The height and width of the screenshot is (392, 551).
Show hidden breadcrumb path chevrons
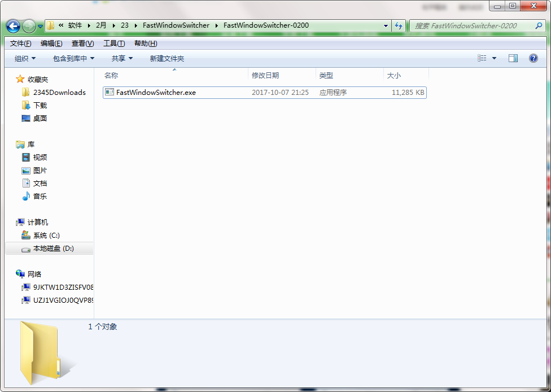click(61, 25)
